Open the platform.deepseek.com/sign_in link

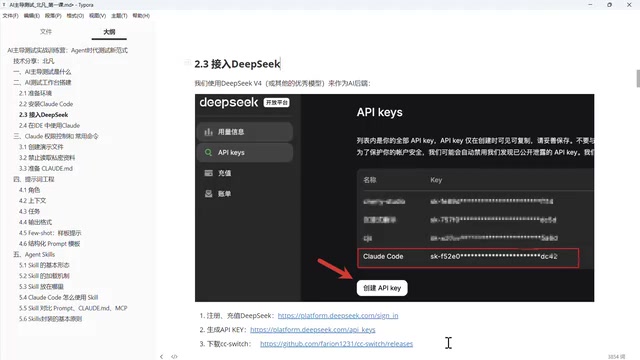click(x=338, y=316)
